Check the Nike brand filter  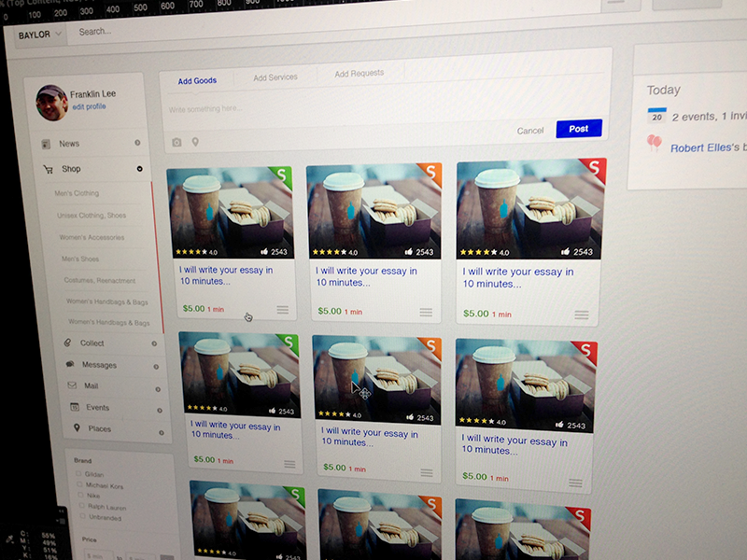point(81,495)
